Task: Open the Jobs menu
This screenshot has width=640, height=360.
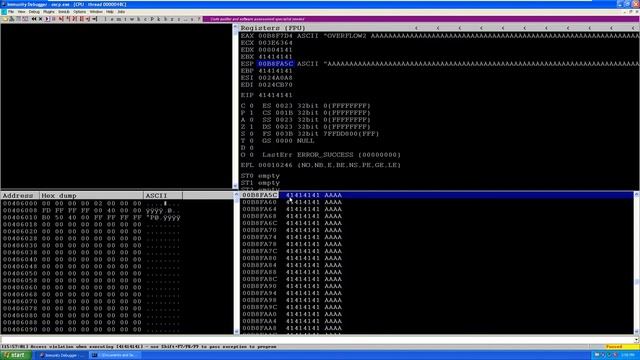Action: click(x=122, y=12)
